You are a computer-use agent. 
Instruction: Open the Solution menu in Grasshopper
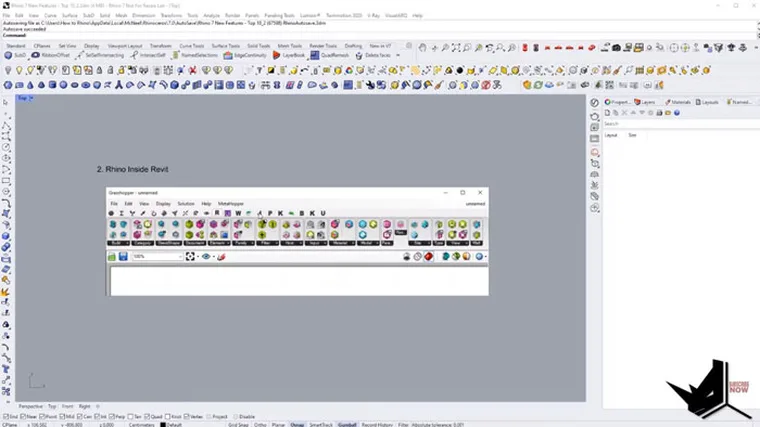186,204
